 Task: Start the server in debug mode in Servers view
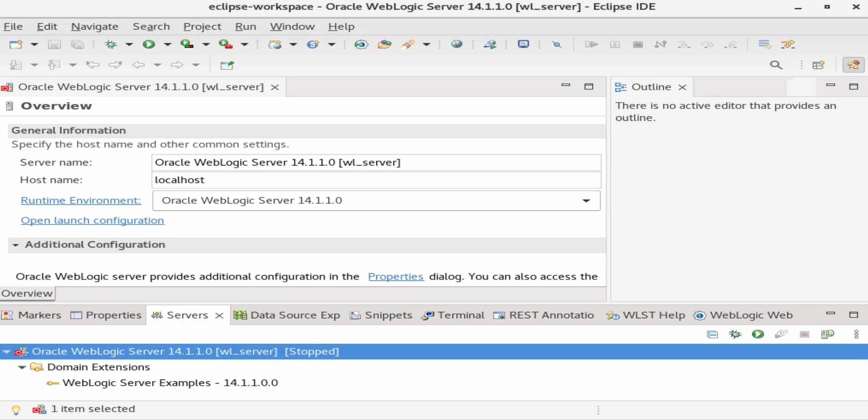(x=735, y=334)
